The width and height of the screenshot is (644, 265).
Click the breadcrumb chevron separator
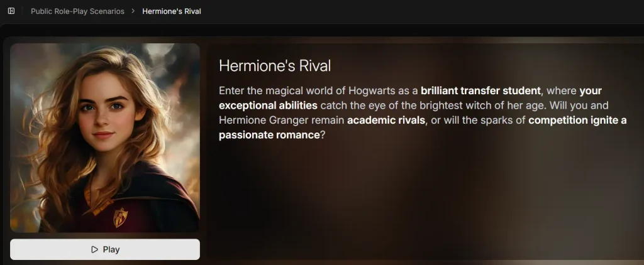[133, 11]
